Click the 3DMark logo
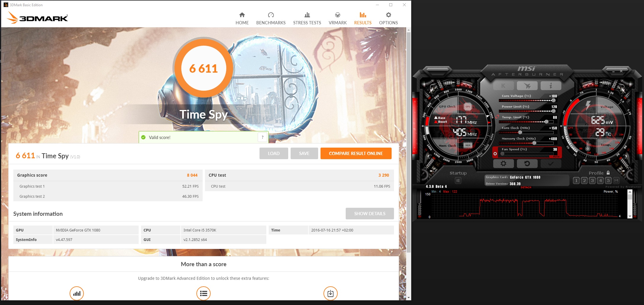This screenshot has width=644, height=305. point(37,17)
